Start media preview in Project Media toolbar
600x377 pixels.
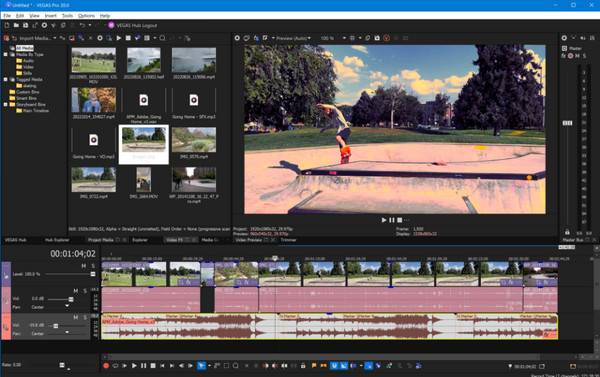pyautogui.click(x=119, y=38)
